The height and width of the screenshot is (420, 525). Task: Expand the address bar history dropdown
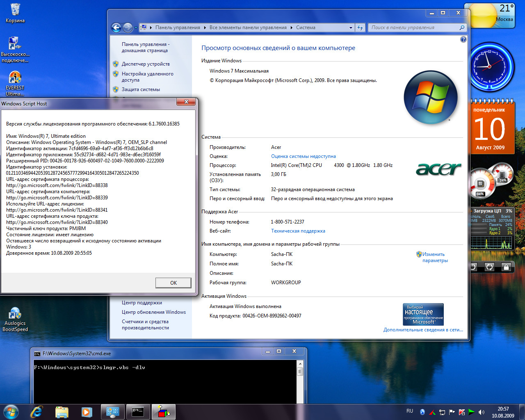[x=351, y=28]
